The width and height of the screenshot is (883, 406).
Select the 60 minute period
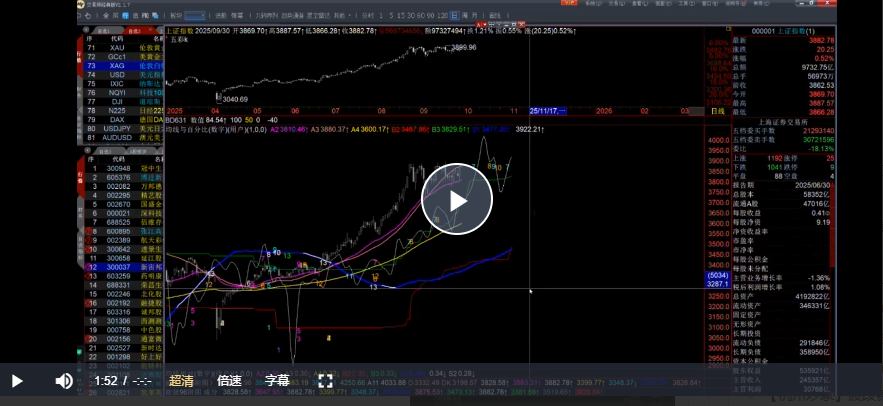[421, 16]
